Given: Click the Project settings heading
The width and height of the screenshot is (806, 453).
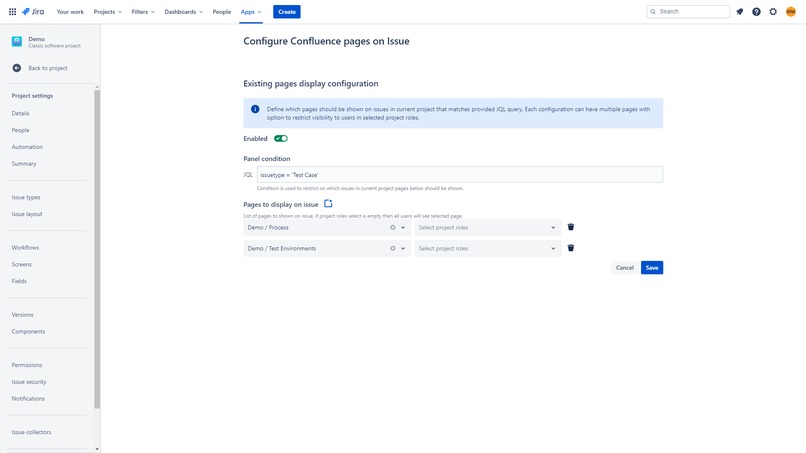Looking at the screenshot, I should point(32,96).
